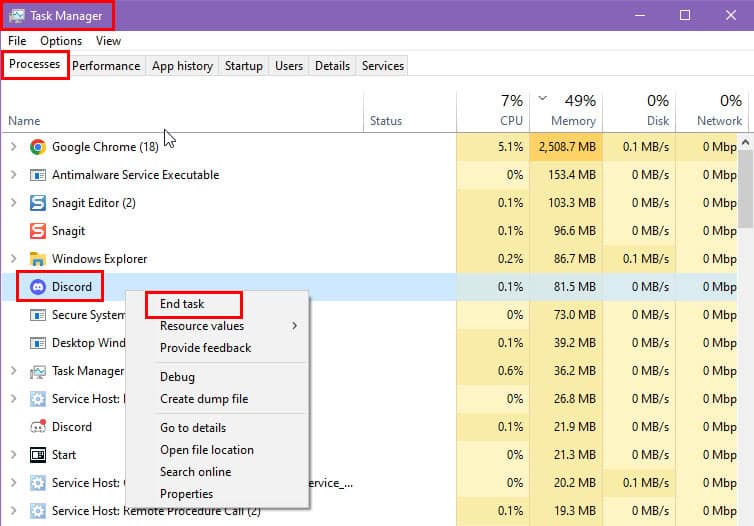Expand the Snagit Editor process group

[x=13, y=203]
